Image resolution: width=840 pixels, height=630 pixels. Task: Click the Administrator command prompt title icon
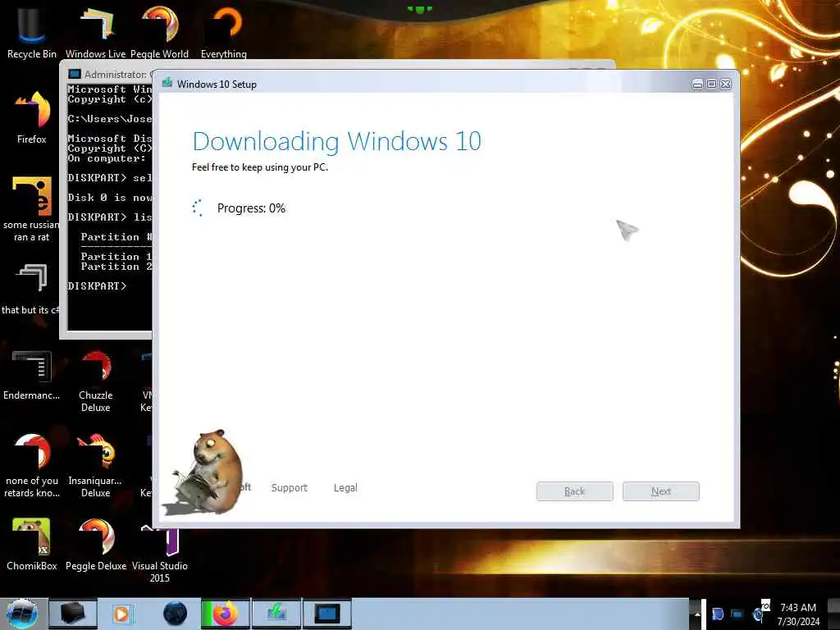tap(75, 74)
